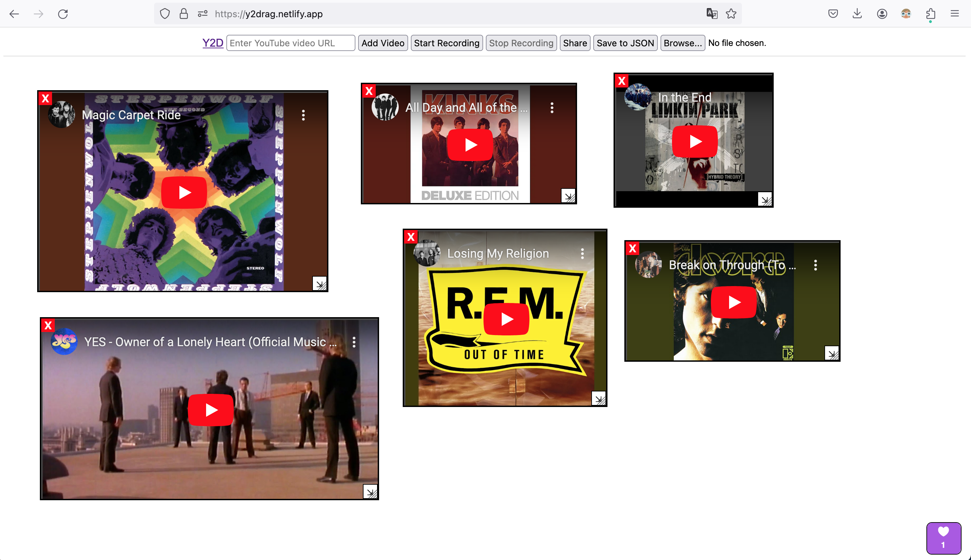This screenshot has width=971, height=560.
Task: Open The Doors channel avatar
Action: pyautogui.click(x=649, y=264)
